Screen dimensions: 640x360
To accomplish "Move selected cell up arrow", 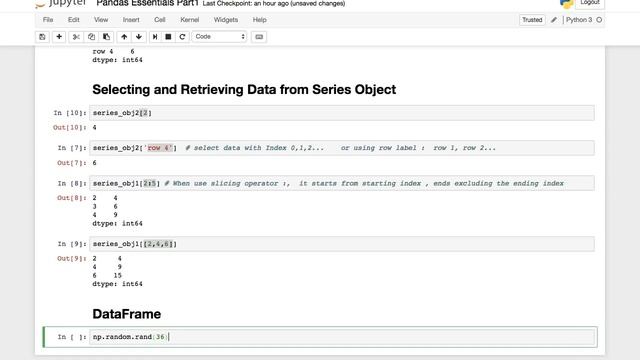I will tap(124, 37).
